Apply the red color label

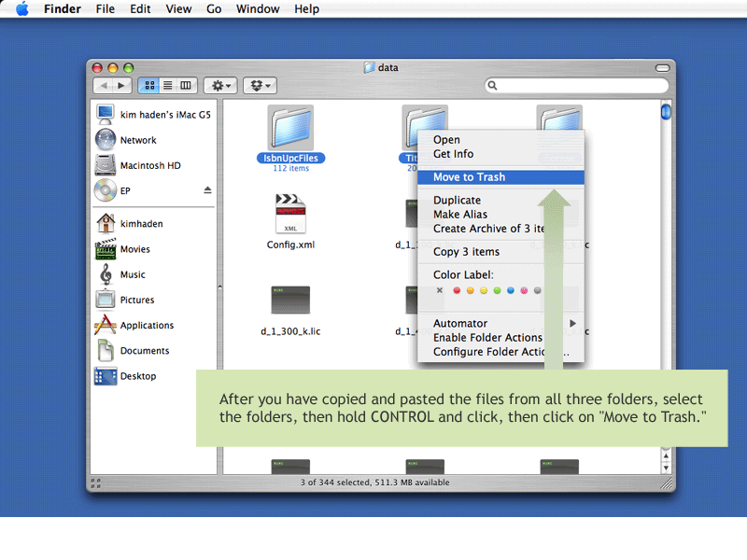(x=457, y=290)
